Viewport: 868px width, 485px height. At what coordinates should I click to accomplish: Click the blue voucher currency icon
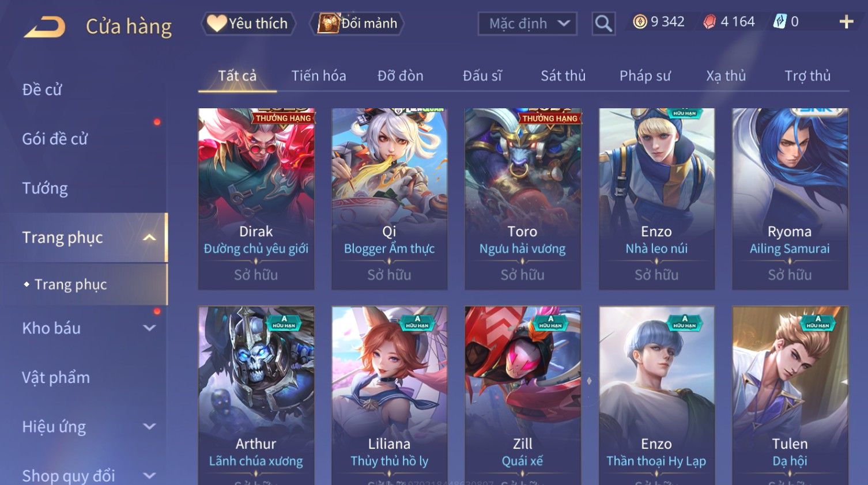pyautogui.click(x=780, y=22)
